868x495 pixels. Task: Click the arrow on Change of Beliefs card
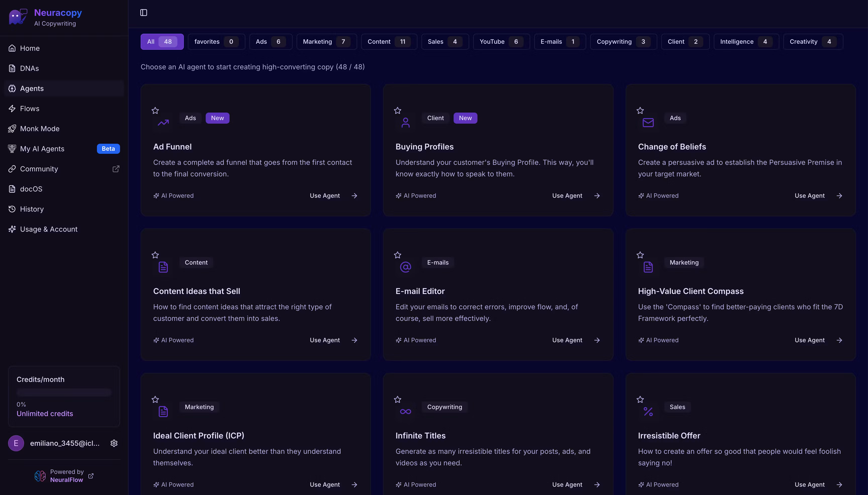pos(839,196)
